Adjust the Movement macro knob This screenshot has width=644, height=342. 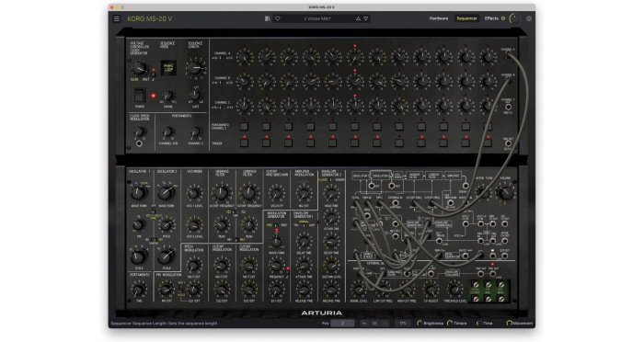click(x=510, y=323)
